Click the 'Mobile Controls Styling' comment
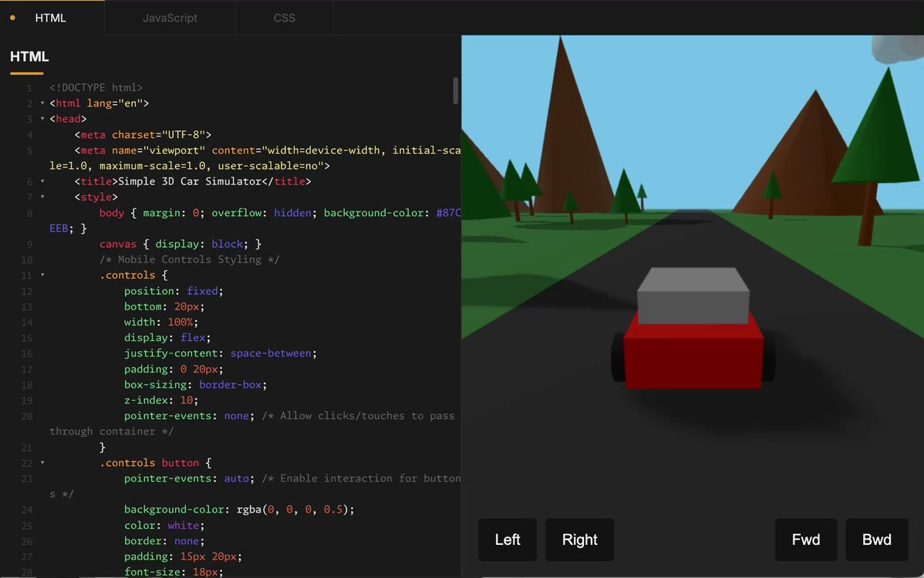The width and height of the screenshot is (924, 578). 190,259
